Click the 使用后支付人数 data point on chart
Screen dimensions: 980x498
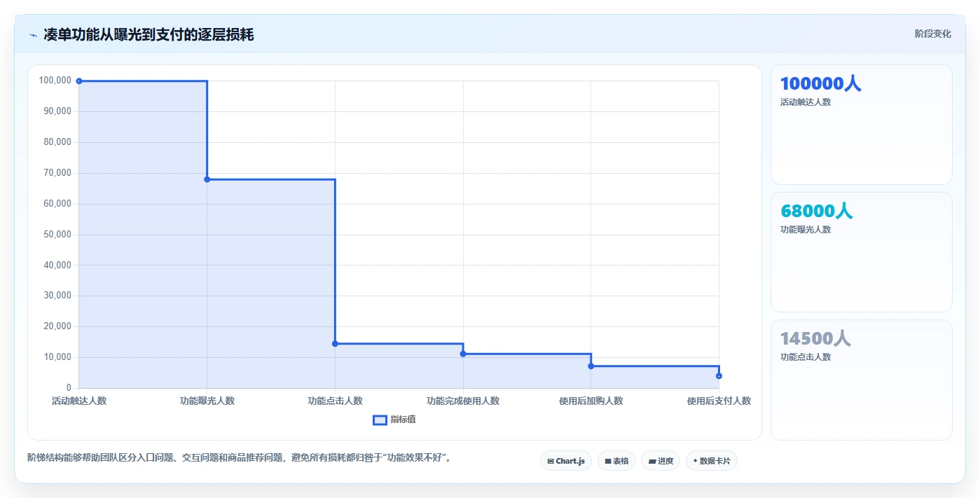click(x=719, y=376)
